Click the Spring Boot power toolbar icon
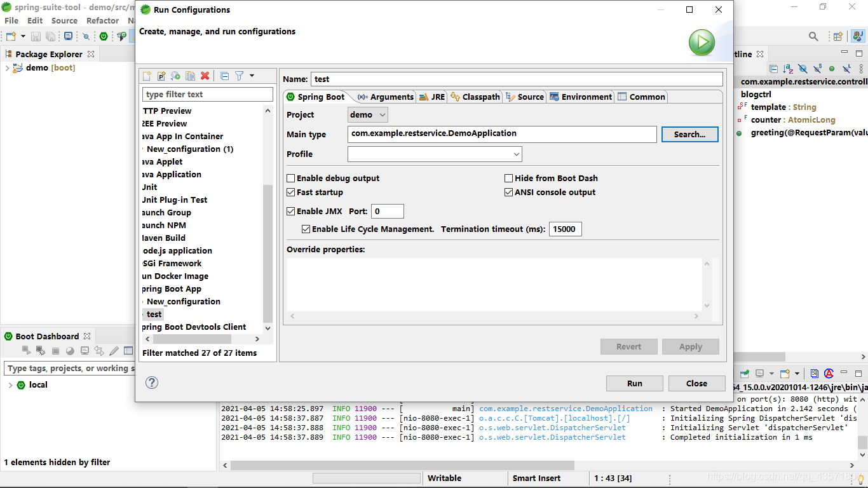The width and height of the screenshot is (868, 488). tap(103, 36)
